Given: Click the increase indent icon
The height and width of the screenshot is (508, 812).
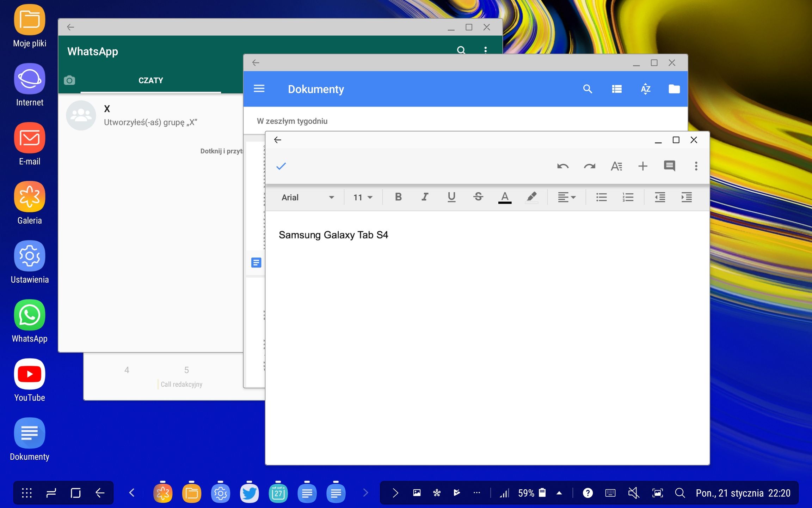Looking at the screenshot, I should click(x=687, y=197).
